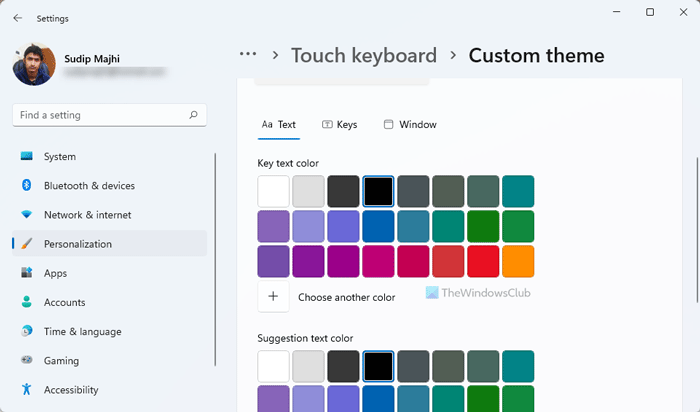Open Bluetooth & devices settings
This screenshot has height=412, width=700.
89,186
